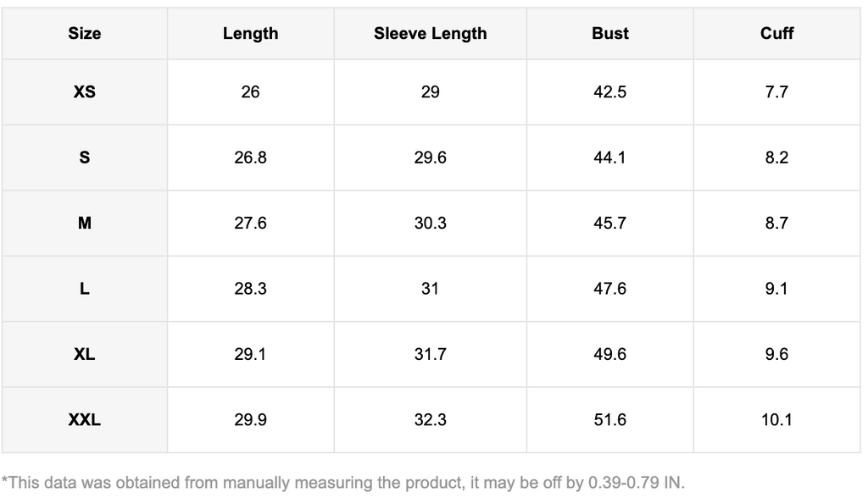Select the L bust value 47.6
This screenshot has height=498, width=868.
(610, 289)
